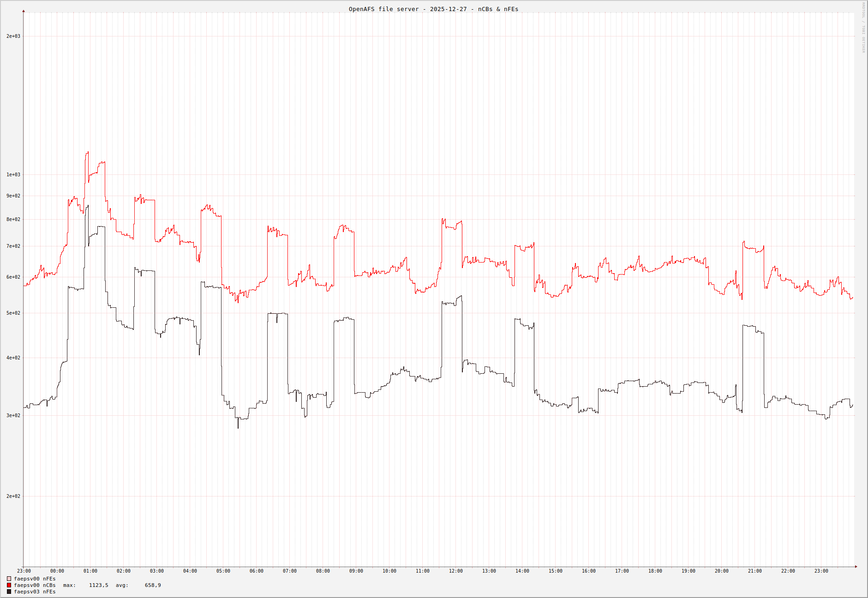Image resolution: width=868 pixels, height=598 pixels.
Task: Select the faepsv00 nFEs legend label
Action: coord(35,579)
